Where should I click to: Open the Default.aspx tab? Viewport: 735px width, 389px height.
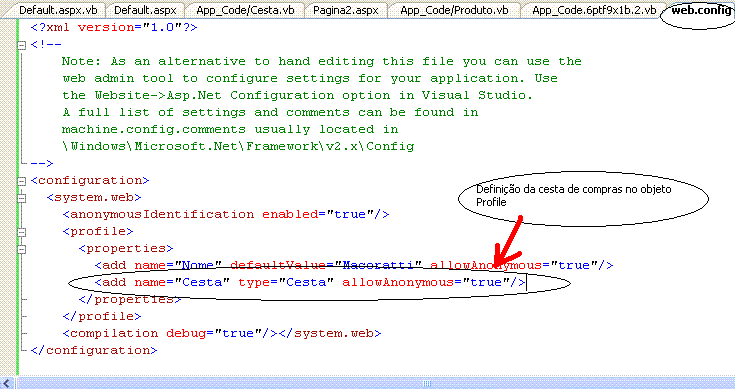click(145, 10)
